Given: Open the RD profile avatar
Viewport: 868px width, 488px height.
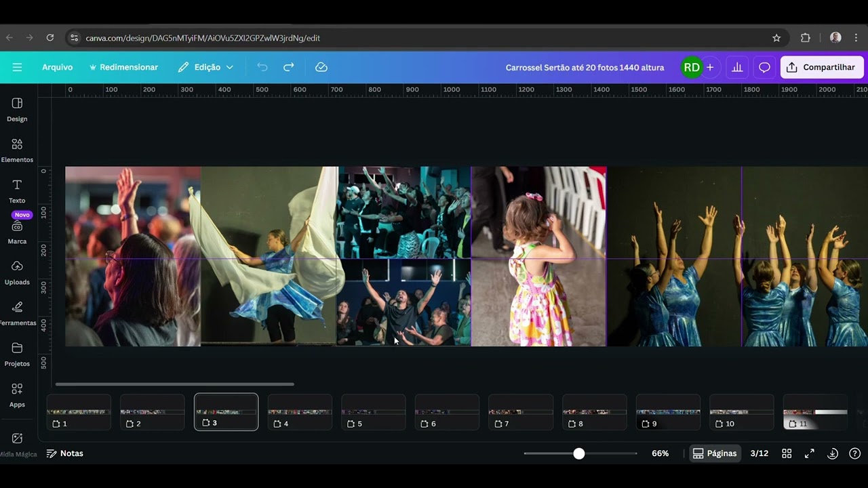Looking at the screenshot, I should [x=692, y=67].
